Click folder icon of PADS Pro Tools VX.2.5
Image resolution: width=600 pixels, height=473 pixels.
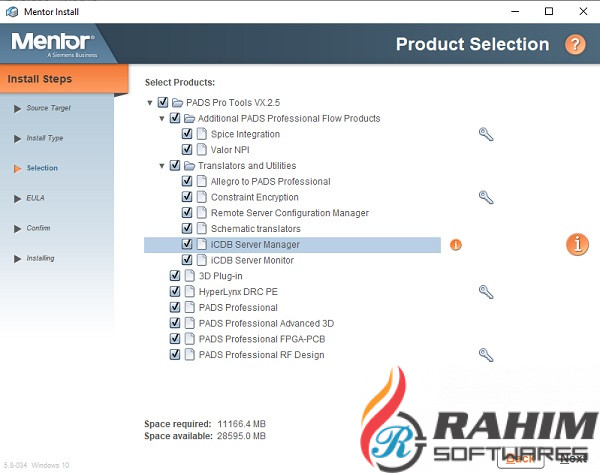(177, 103)
